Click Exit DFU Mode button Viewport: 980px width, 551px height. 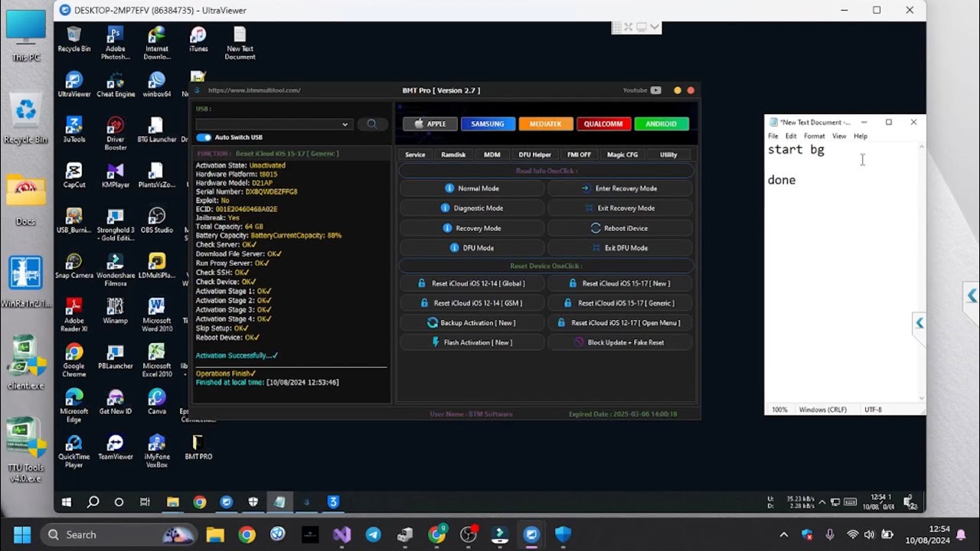point(619,248)
